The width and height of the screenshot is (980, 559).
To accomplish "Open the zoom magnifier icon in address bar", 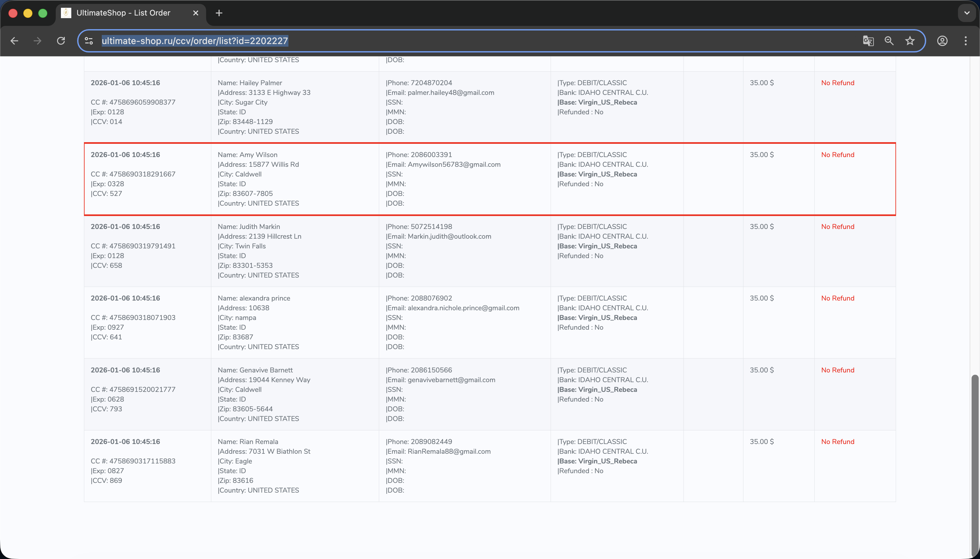I will coord(889,41).
